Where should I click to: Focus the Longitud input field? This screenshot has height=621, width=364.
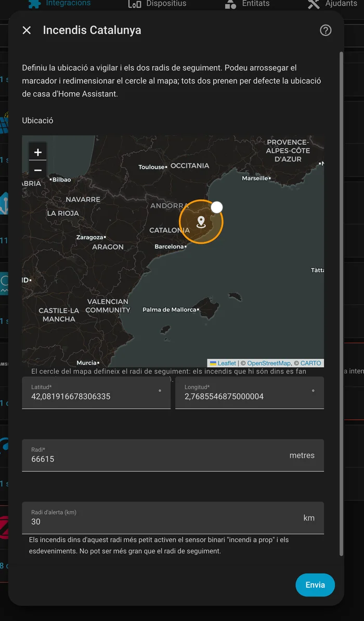250,393
